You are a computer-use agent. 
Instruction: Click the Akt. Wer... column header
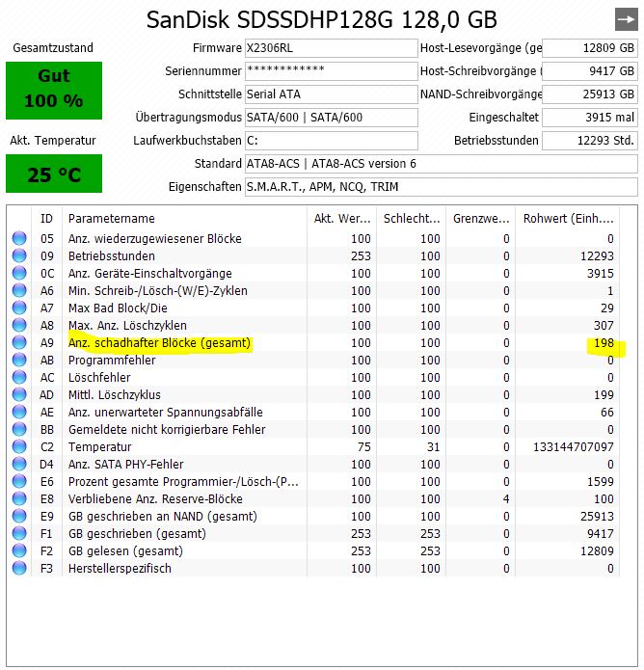coord(341,218)
